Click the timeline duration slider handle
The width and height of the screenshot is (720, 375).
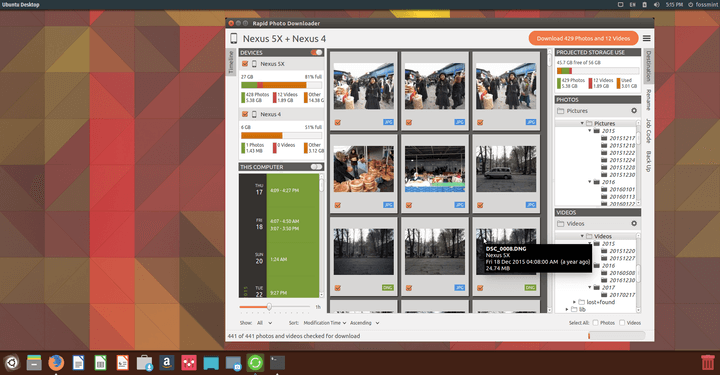(x=269, y=307)
